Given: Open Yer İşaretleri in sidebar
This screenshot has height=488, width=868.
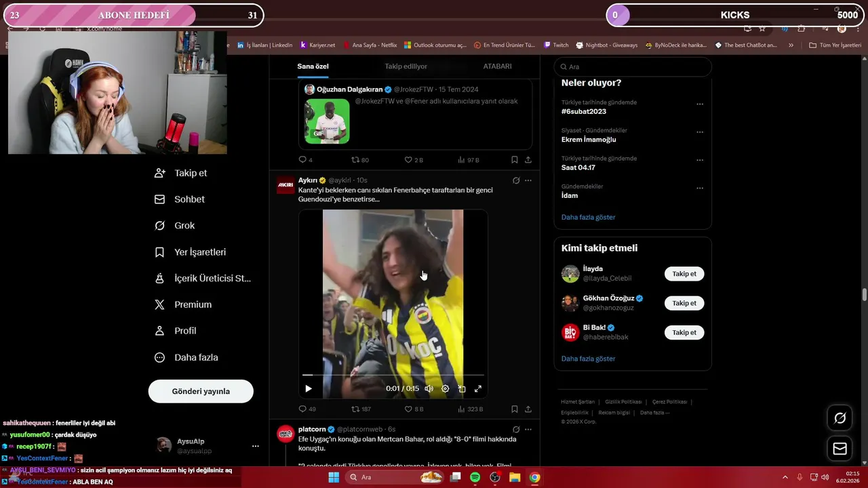Looking at the screenshot, I should click(191, 252).
